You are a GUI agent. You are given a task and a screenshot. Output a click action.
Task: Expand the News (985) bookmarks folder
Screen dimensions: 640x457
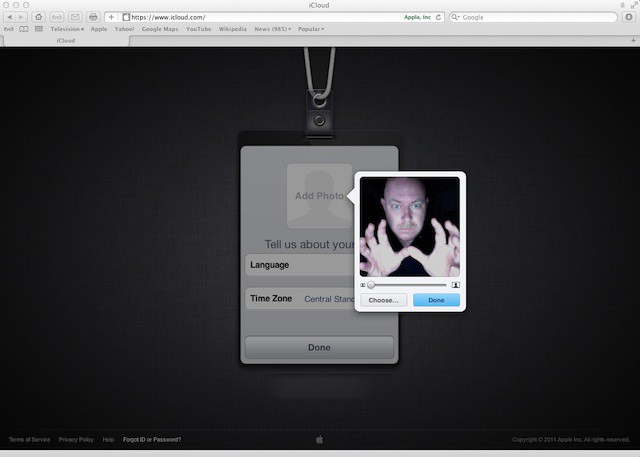coord(272,29)
